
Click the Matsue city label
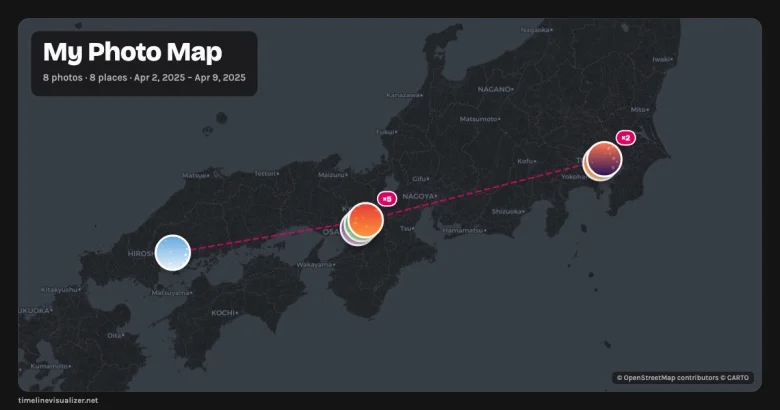pyautogui.click(x=194, y=176)
